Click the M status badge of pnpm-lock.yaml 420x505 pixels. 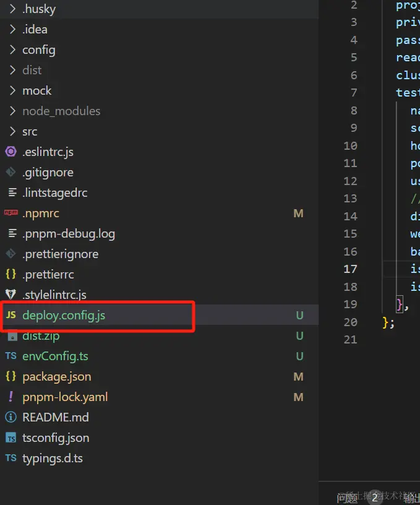pyautogui.click(x=298, y=397)
